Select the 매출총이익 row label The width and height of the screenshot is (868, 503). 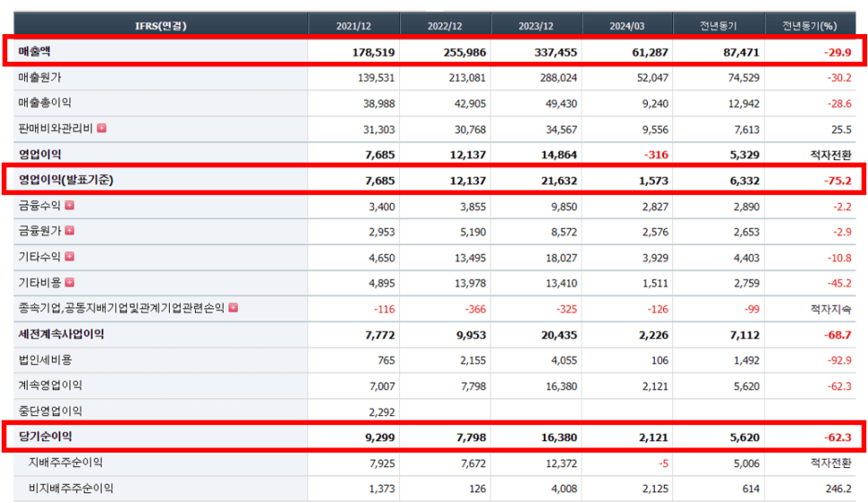pos(45,103)
